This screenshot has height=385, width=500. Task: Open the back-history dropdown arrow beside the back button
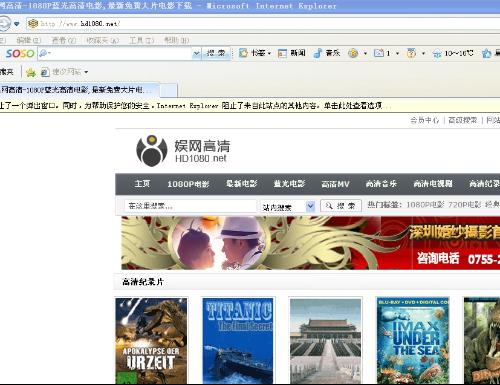click(x=17, y=24)
